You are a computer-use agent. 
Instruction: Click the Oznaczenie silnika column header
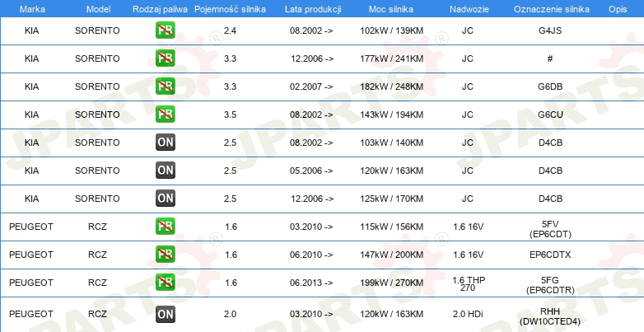(x=552, y=9)
